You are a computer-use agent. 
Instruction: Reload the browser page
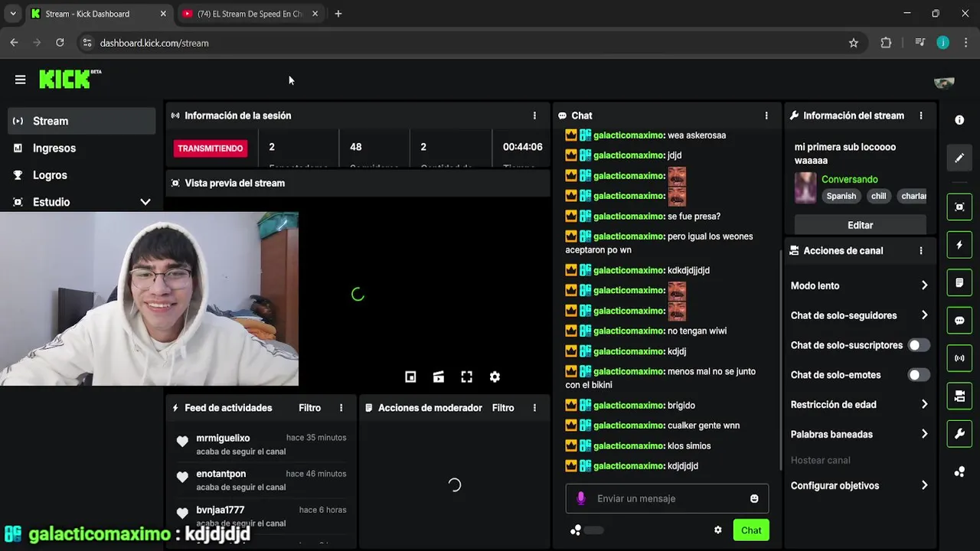click(60, 43)
